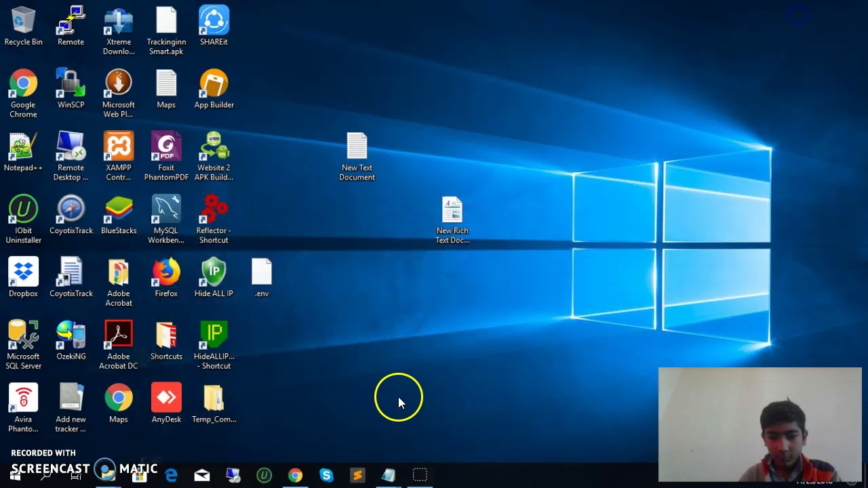Screen dimensions: 868x488
Task: Launch BlueStacks from the desktop
Action: [x=119, y=216]
